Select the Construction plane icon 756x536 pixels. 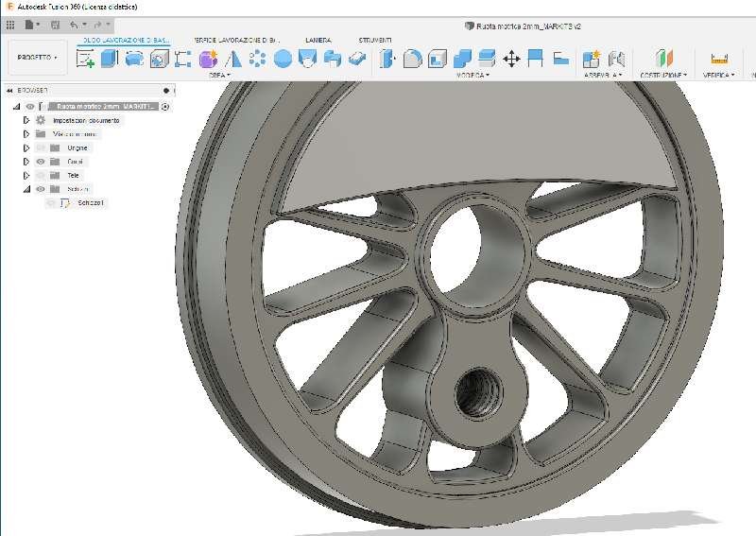[x=664, y=59]
